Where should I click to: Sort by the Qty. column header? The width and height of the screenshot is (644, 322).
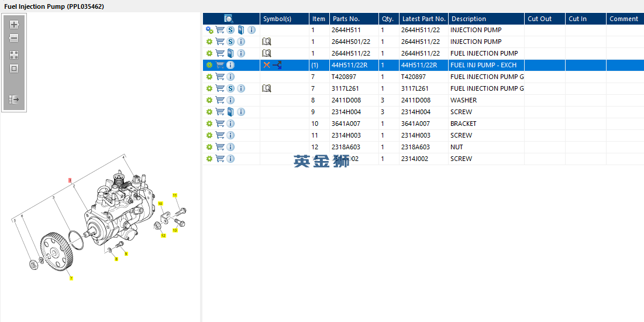click(x=389, y=19)
